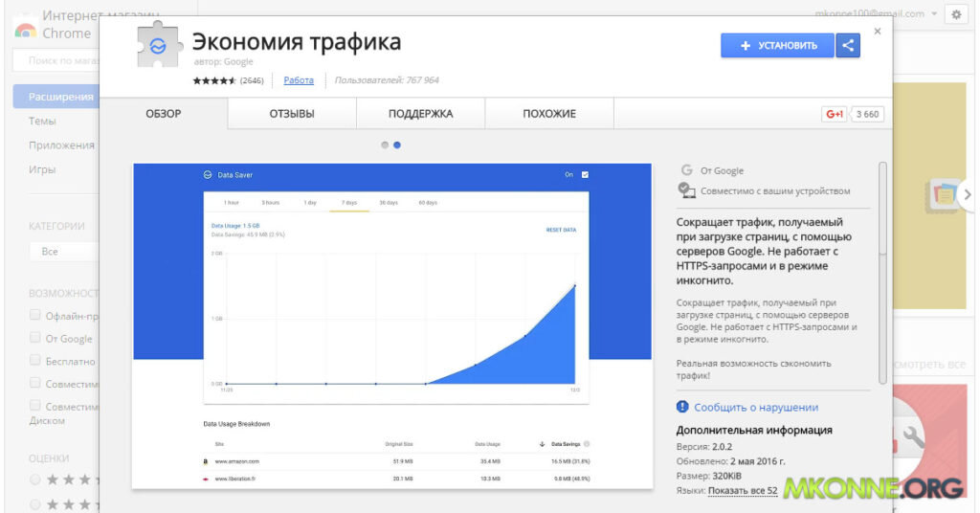Click the Установить install button
Image resolution: width=980 pixels, height=513 pixels.
point(777,46)
